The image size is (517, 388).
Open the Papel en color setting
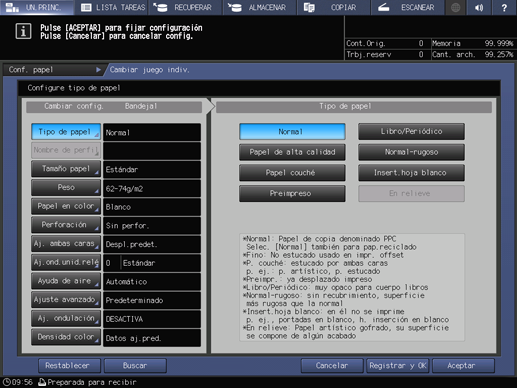(66, 206)
